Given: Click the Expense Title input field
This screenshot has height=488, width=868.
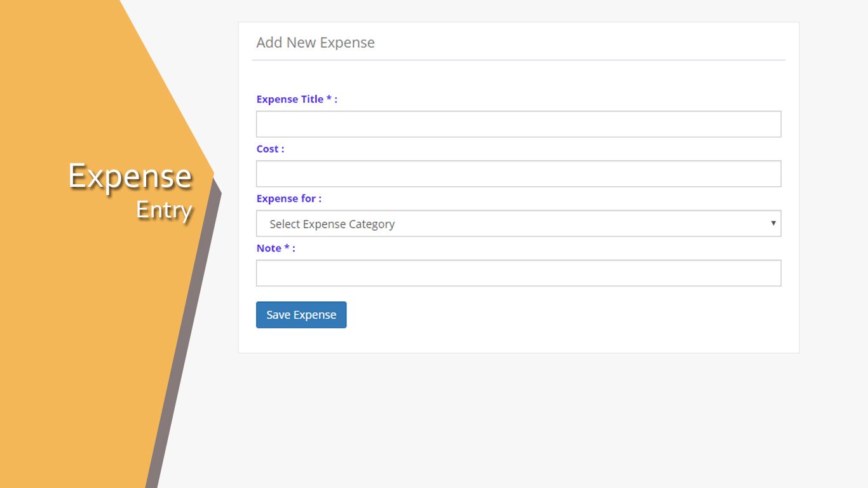Looking at the screenshot, I should [518, 125].
